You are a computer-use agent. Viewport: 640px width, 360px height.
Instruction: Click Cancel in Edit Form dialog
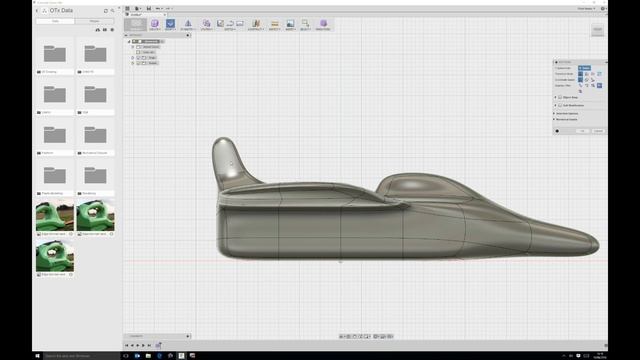click(598, 131)
